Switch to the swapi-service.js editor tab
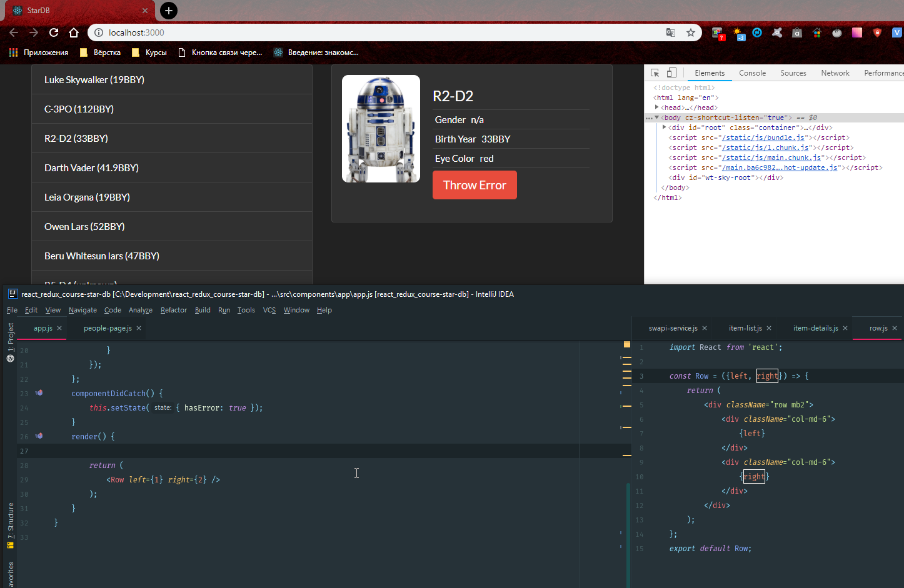Viewport: 904px width, 588px height. click(x=673, y=328)
